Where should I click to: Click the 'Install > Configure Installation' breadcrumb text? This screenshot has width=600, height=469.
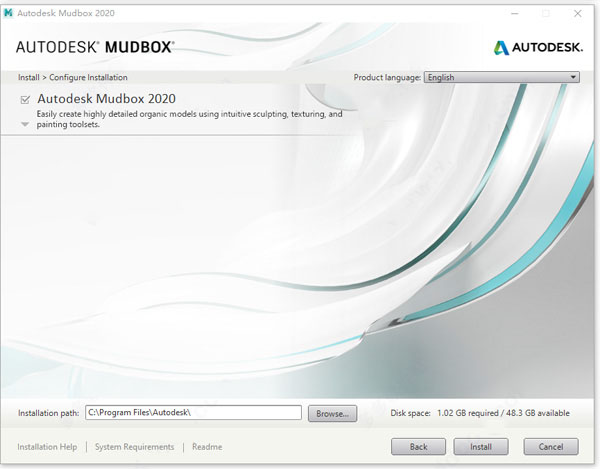pyautogui.click(x=73, y=77)
